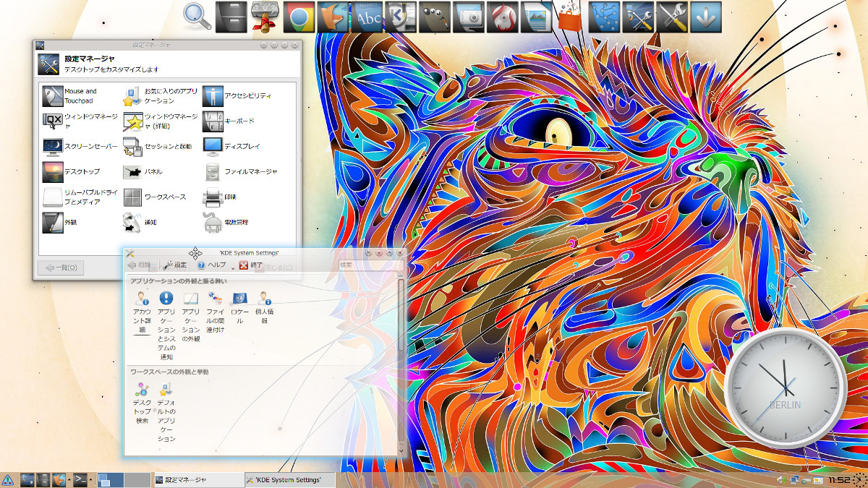
Task: Launch magnifier search from top dock
Action: (x=197, y=16)
